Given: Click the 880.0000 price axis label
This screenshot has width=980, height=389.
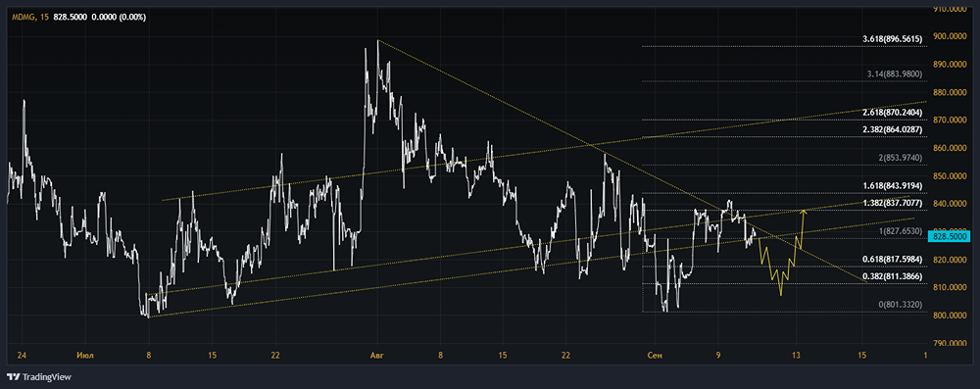Looking at the screenshot, I should (x=950, y=92).
